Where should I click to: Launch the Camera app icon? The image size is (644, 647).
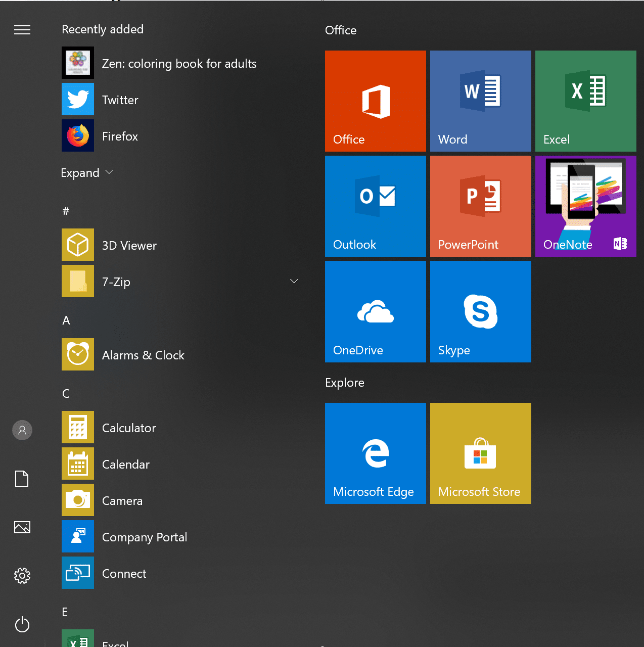[78, 500]
